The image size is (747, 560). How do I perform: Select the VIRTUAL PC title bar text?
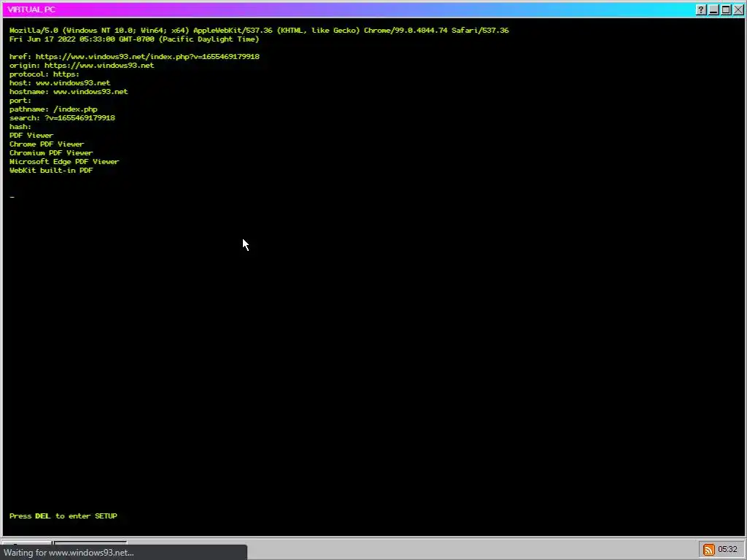coord(31,9)
